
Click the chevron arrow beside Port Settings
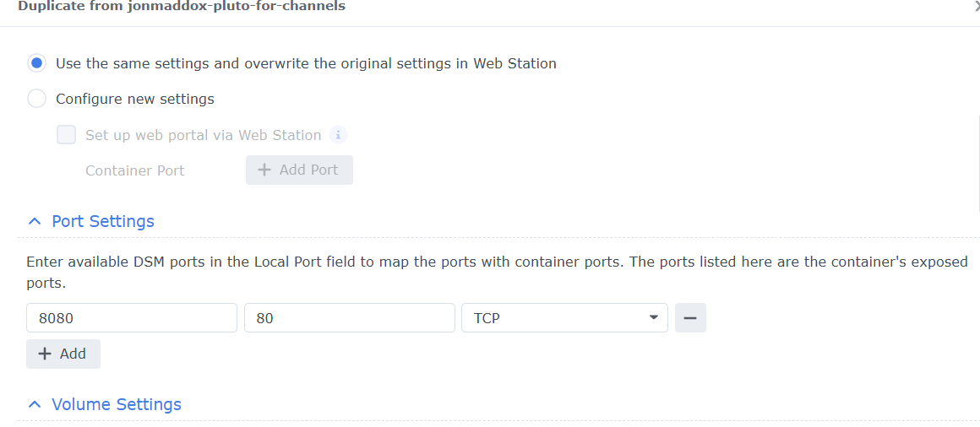tap(34, 222)
